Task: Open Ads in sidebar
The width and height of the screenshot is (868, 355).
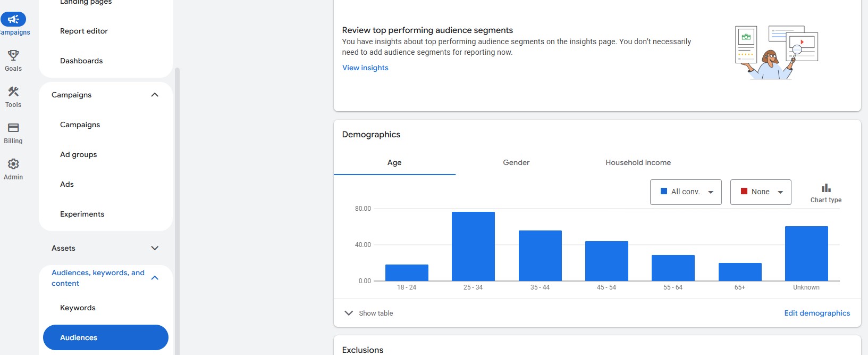Action: point(67,184)
